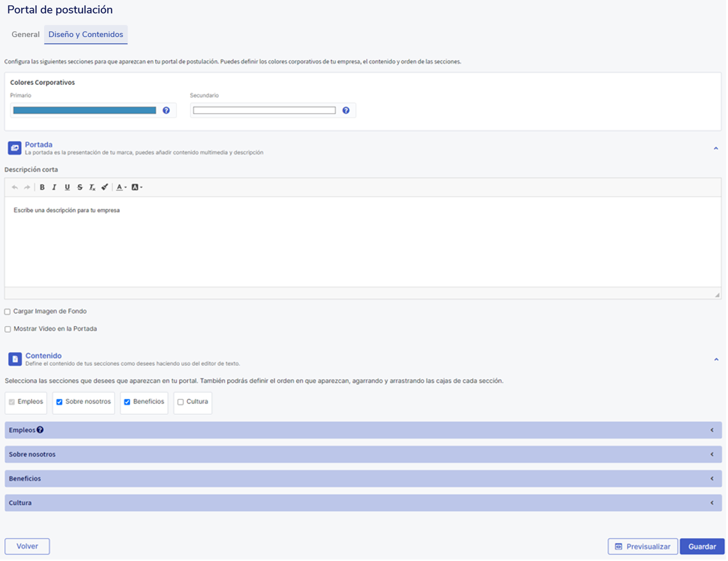This screenshot has height=561, width=728.
Task: Expand the Sobre nosotros accordion bar
Action: [x=362, y=454]
